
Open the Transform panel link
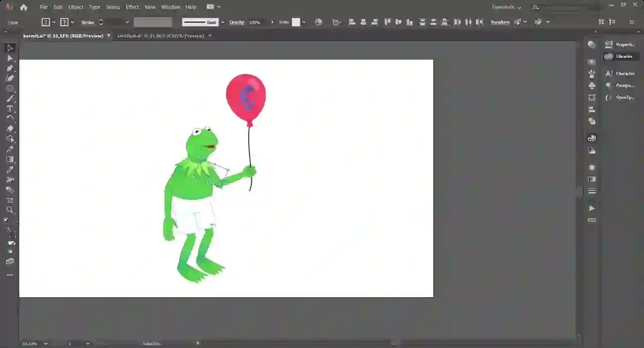tap(500, 22)
